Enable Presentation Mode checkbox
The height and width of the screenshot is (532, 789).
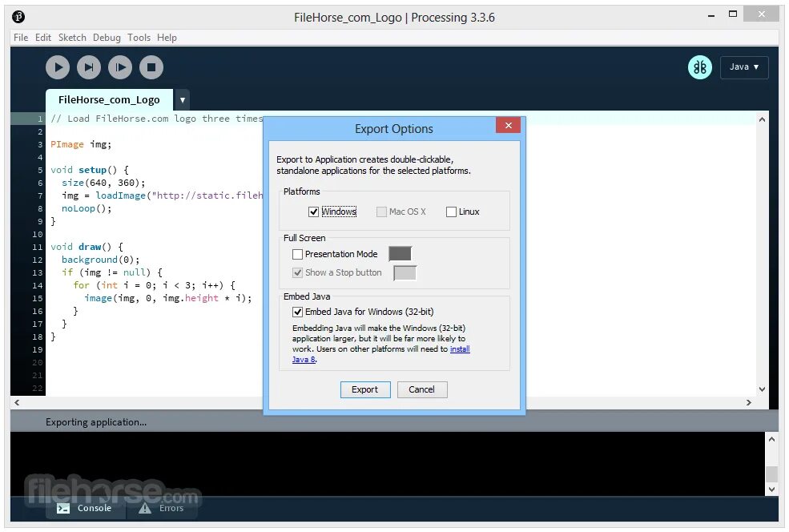click(x=297, y=254)
